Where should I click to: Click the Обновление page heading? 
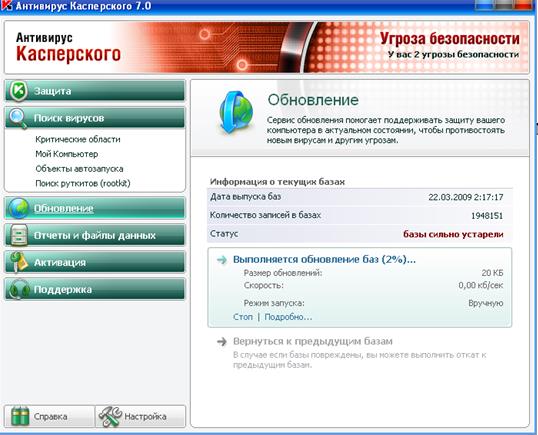[x=313, y=100]
